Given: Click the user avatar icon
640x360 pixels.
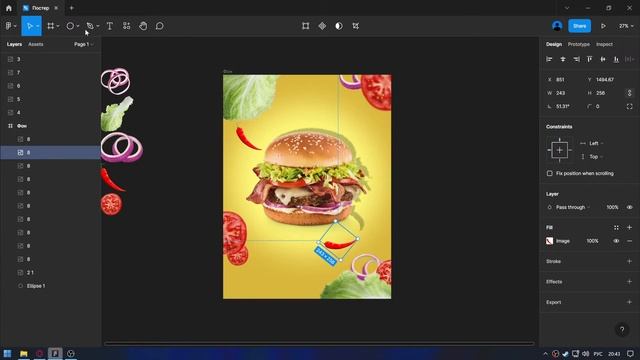Looking at the screenshot, I should 557,26.
